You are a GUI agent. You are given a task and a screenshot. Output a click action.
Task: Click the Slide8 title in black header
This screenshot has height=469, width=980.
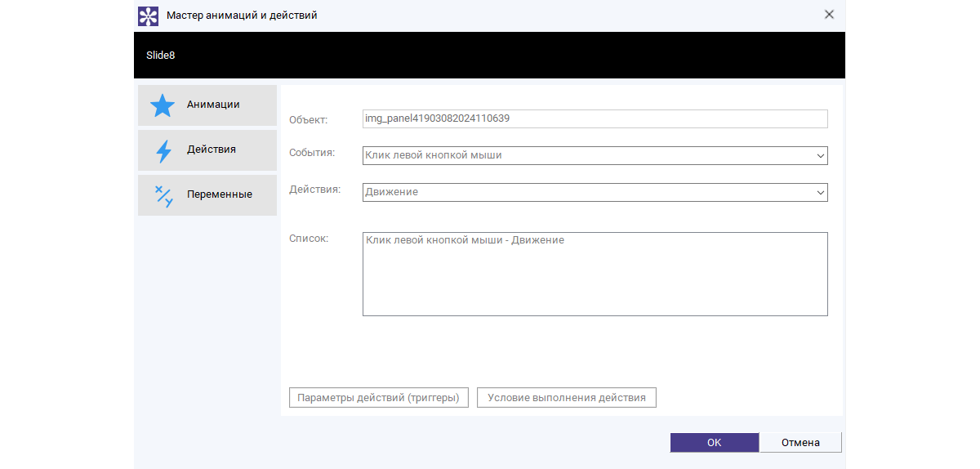coord(161,56)
